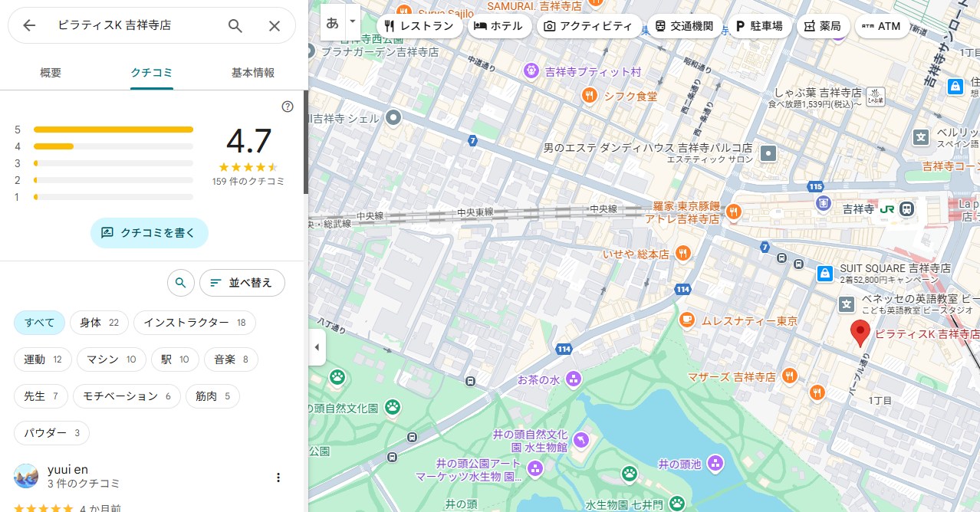Clear the search with the X icon

(x=275, y=25)
